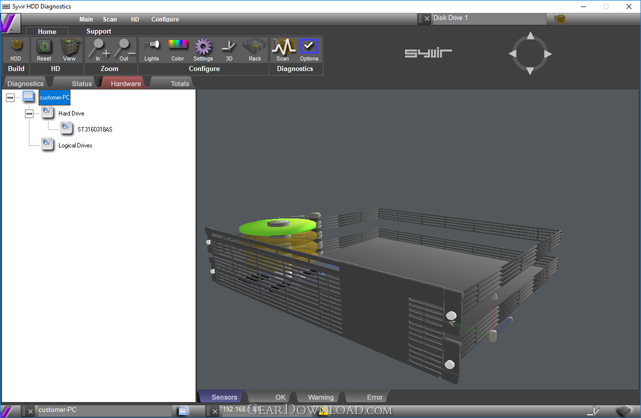Pan view up with the navigation arrow
This screenshot has height=418, width=641.
530,36
